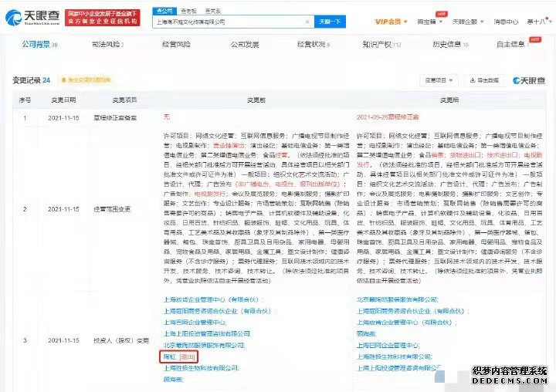Click the red 官方备案企业征信机构 banner
The width and height of the screenshot is (556, 392).
103,18
